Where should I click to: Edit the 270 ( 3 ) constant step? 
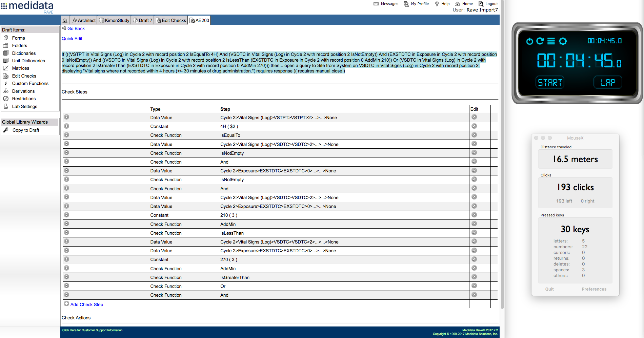[474, 259]
